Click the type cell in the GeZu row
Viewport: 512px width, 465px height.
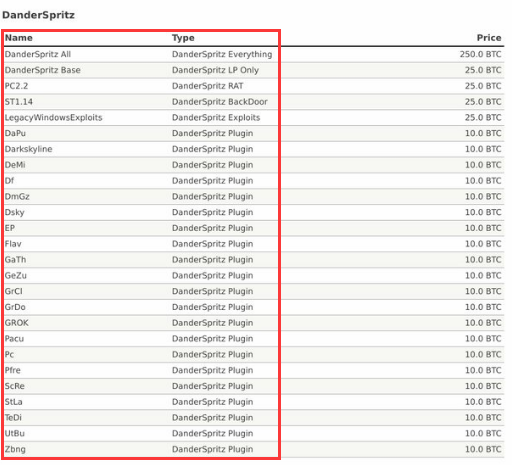coord(212,276)
